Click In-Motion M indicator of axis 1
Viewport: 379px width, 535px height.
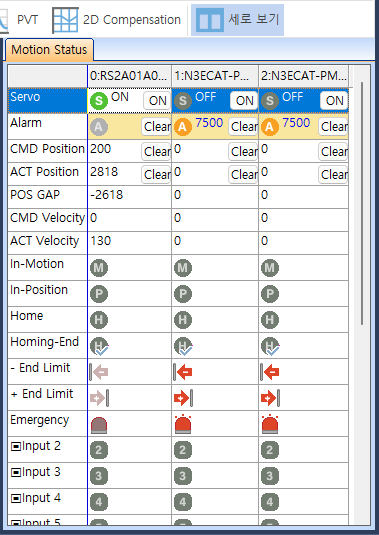pos(183,268)
